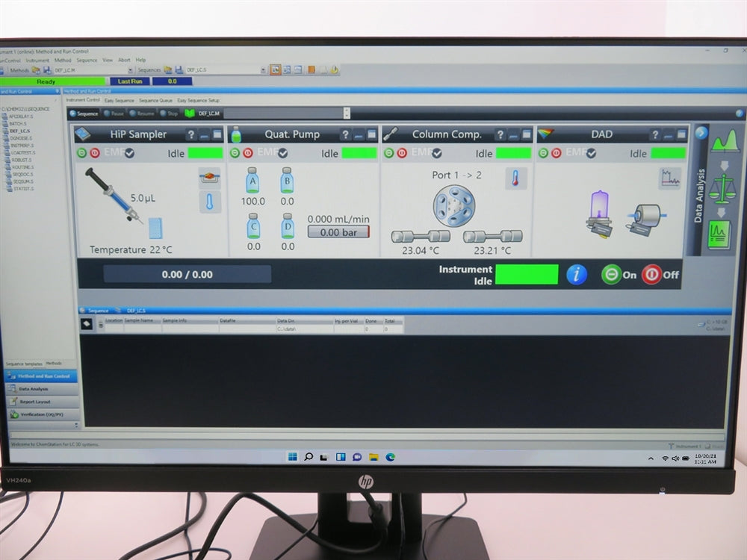
Task: Click the sampler syringe injection icon
Action: [x=114, y=196]
